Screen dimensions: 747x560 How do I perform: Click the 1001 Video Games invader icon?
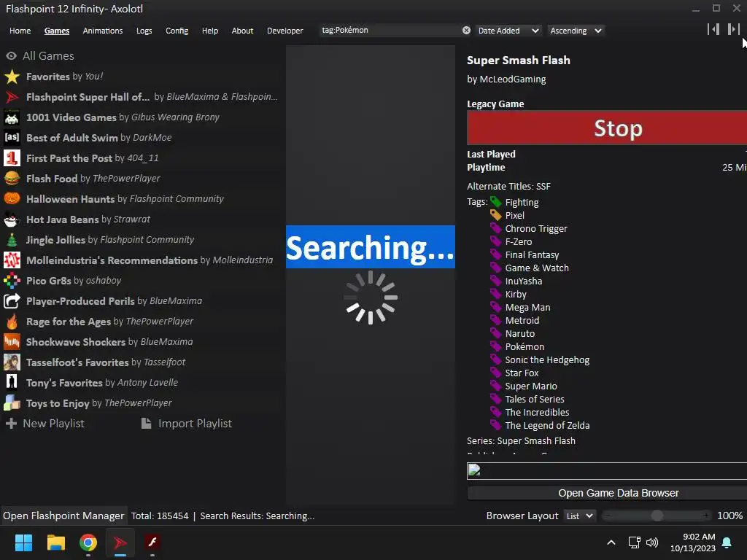12,117
